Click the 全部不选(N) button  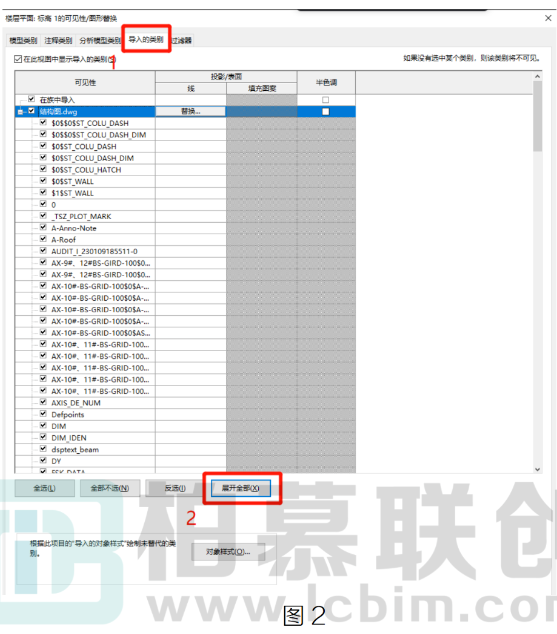click(x=110, y=488)
